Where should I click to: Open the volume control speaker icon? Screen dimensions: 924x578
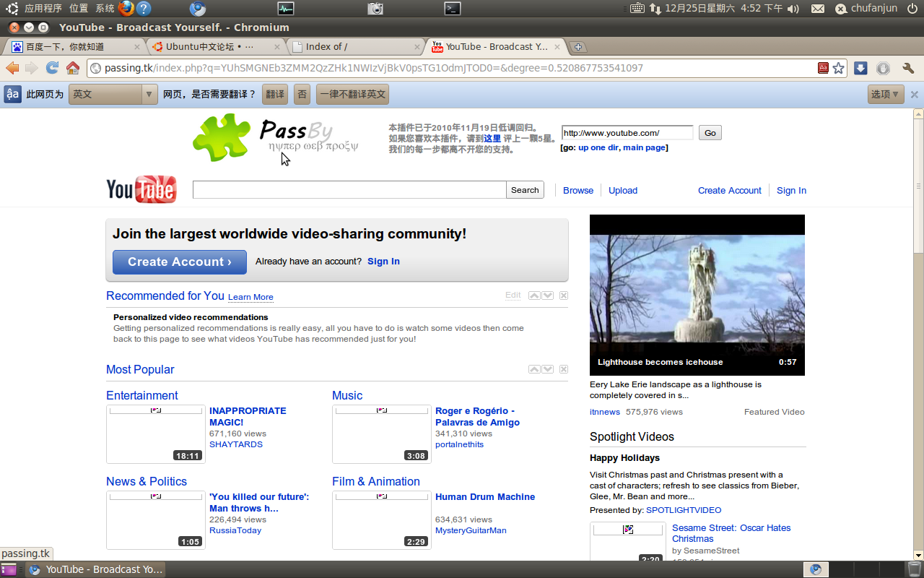[x=793, y=9]
